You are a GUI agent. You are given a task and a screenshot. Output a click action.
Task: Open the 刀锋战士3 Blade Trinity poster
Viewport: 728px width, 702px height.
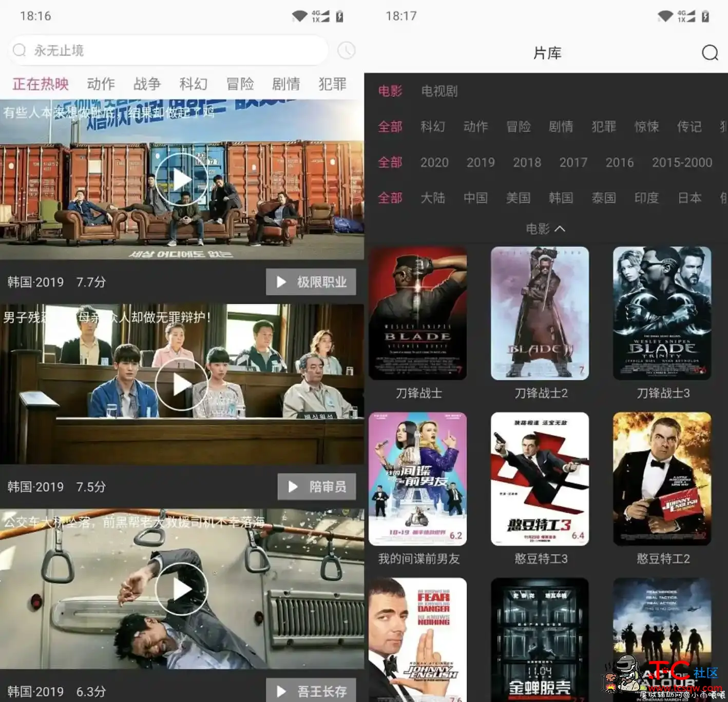point(662,313)
